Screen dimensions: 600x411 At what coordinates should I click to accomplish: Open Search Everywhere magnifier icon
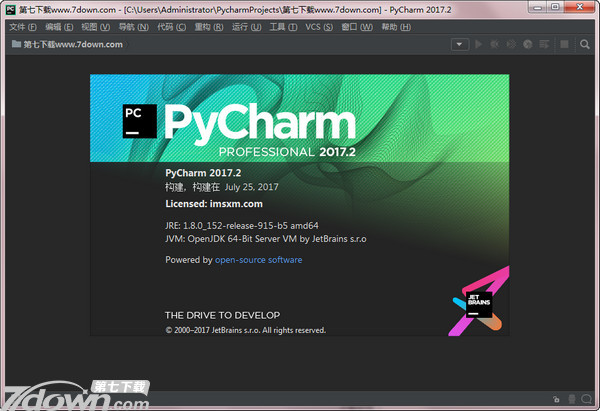click(x=585, y=44)
